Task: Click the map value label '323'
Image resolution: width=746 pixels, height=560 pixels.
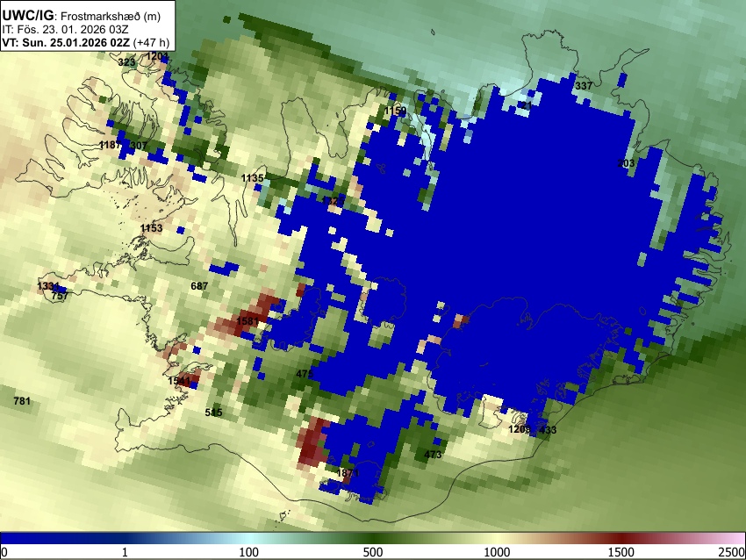Action: coord(126,61)
